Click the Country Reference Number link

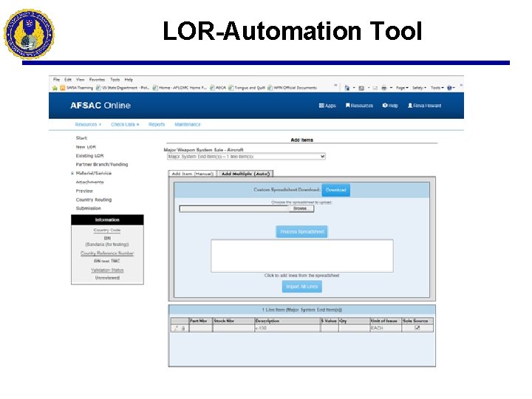[x=107, y=253]
